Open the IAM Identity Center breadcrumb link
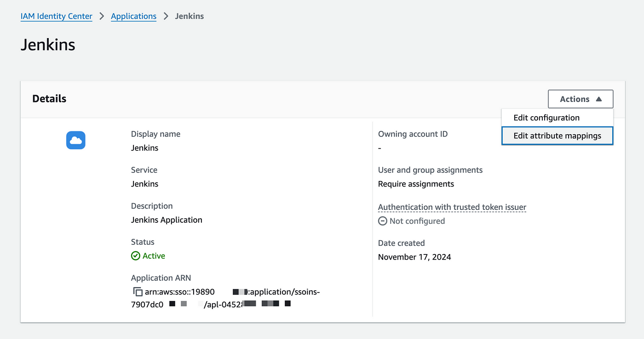 click(57, 16)
